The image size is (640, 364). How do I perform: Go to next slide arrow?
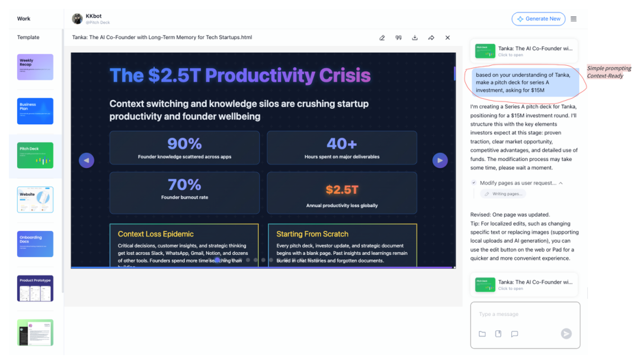coord(440,160)
